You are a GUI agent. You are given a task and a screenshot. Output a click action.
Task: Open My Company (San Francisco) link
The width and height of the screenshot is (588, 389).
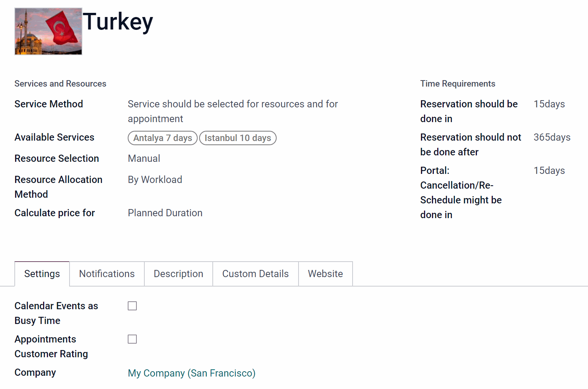click(192, 373)
